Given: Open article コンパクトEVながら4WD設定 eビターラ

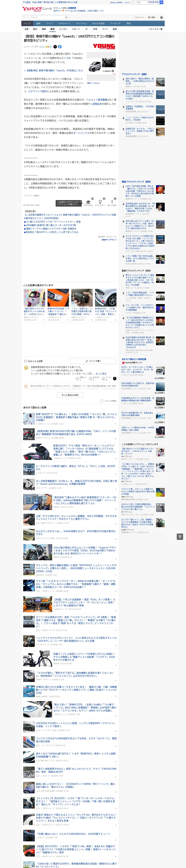Looking at the screenshot, I should (76, 740).
